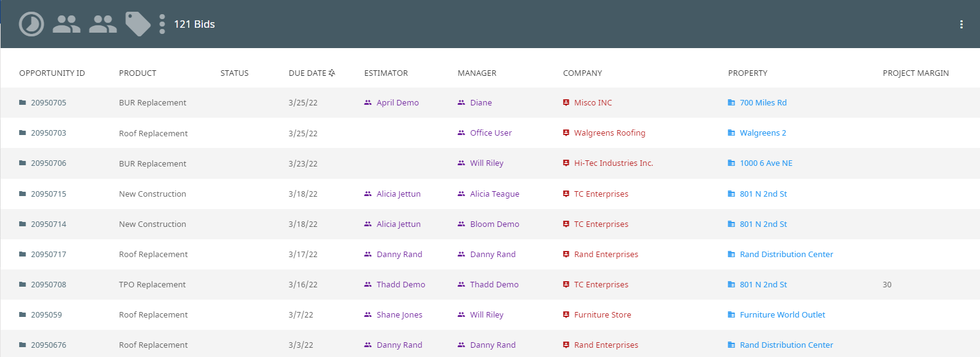Open Walgreens Roofing company link
980x357 pixels.
[x=610, y=133]
